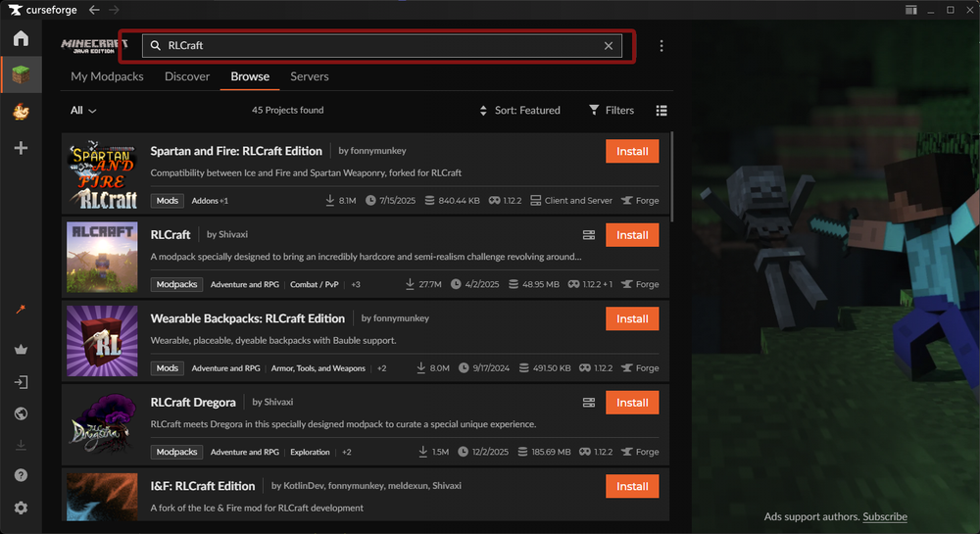The height and width of the screenshot is (534, 980).
Task: Open author fonnymunkey on Spartan and Fire
Action: pos(378,151)
